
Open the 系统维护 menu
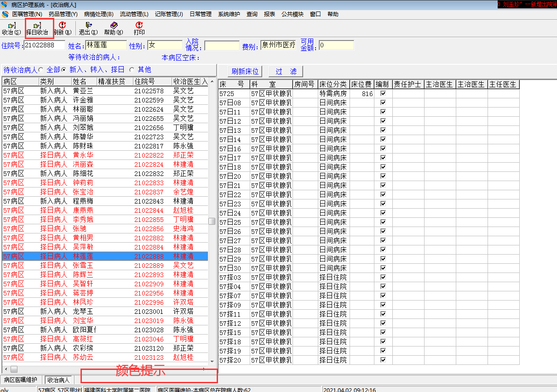pyautogui.click(x=229, y=14)
